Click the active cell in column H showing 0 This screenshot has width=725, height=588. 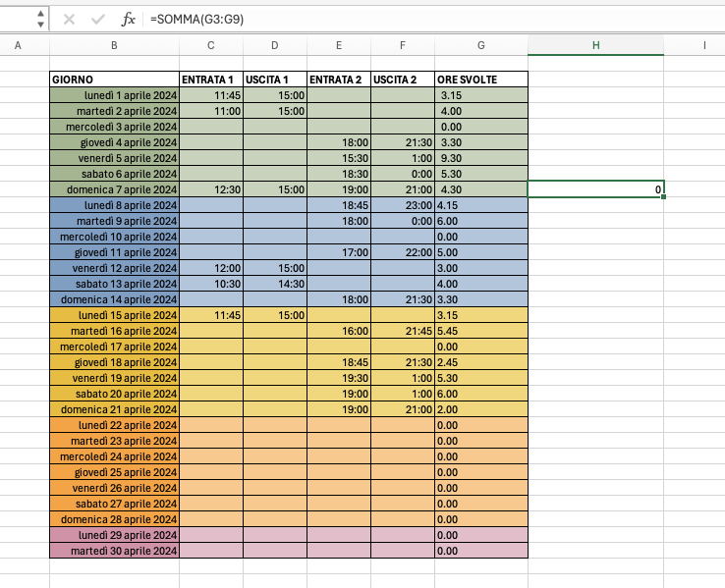[596, 189]
